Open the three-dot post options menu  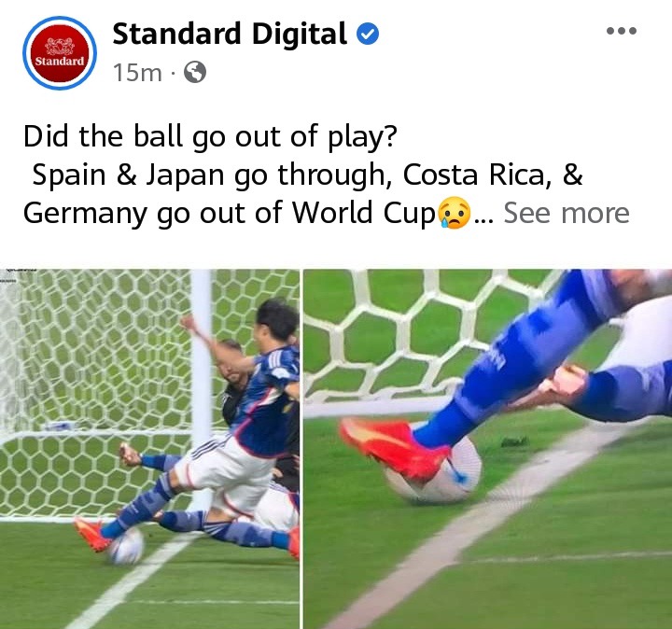[x=622, y=31]
